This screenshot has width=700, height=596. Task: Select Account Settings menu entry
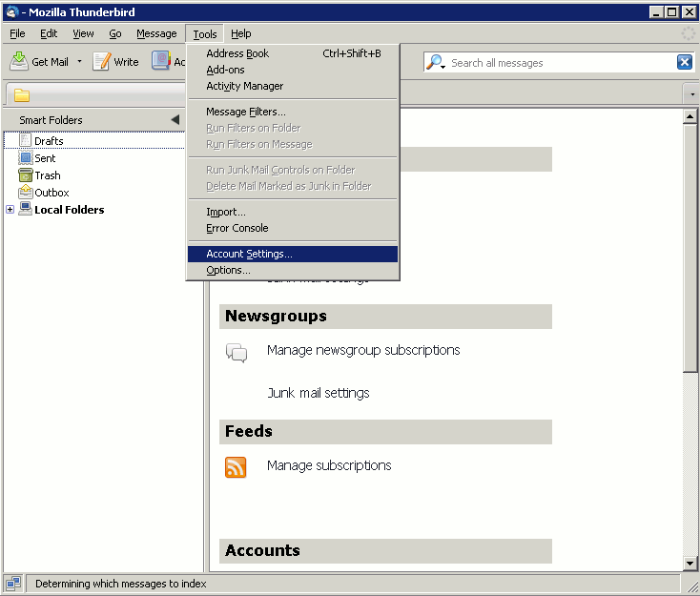coord(293,254)
